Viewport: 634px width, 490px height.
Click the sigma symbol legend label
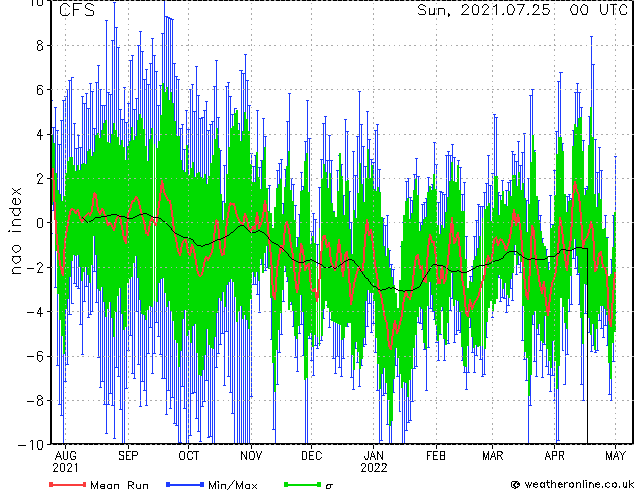(x=330, y=486)
